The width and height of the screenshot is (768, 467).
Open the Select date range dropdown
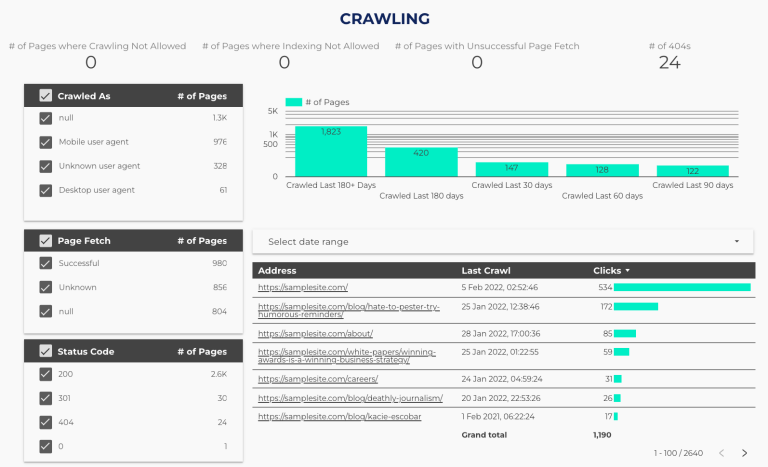pos(502,242)
